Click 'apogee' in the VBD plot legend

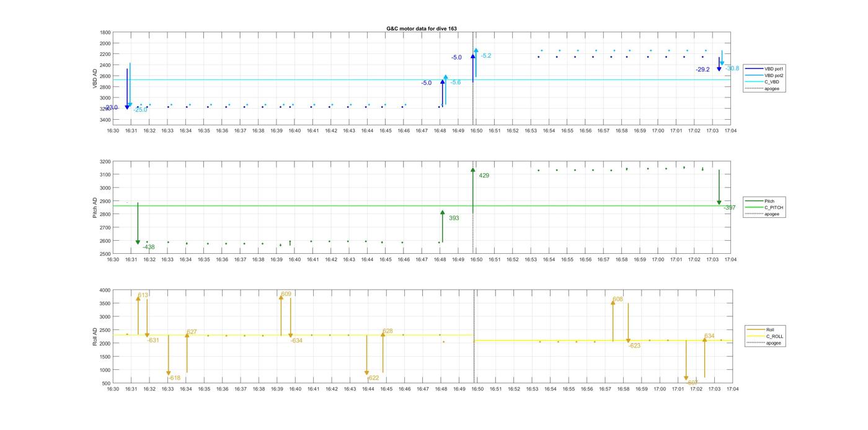click(x=771, y=89)
